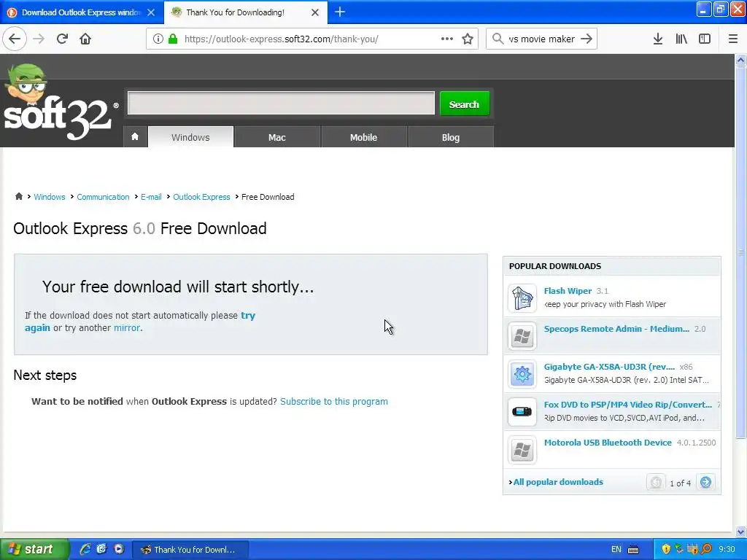The height and width of the screenshot is (560, 747).
Task: Show site information icon in address bar
Action: (158, 39)
